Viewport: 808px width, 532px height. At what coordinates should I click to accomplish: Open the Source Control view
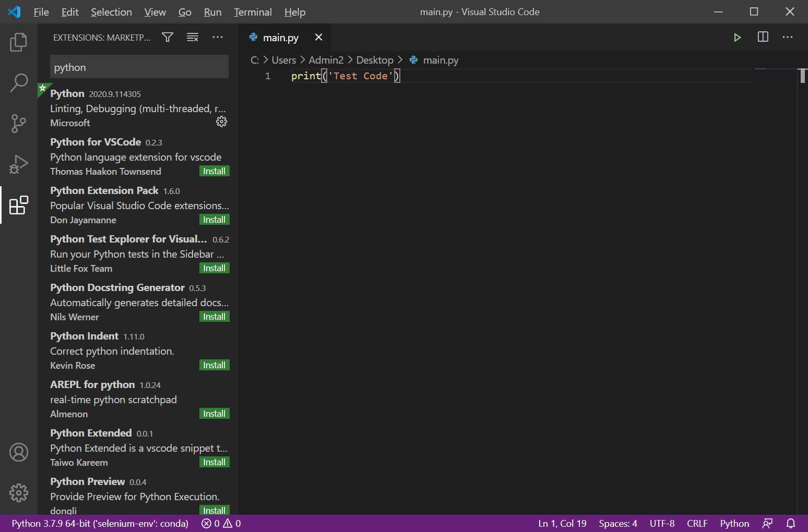click(19, 124)
